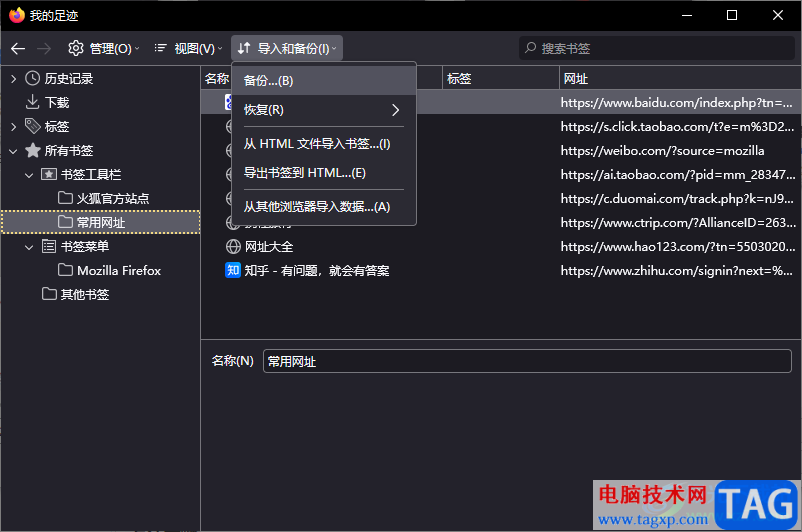Image resolution: width=802 pixels, height=532 pixels.
Task: Select 所有书签 in the sidebar
Action: (x=69, y=151)
